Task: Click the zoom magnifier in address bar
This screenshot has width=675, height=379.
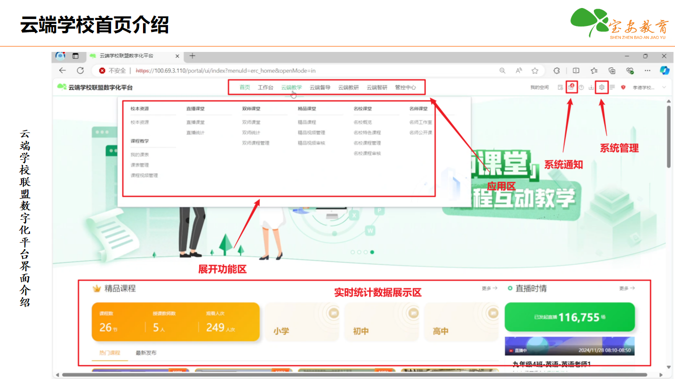Action: 502,71
